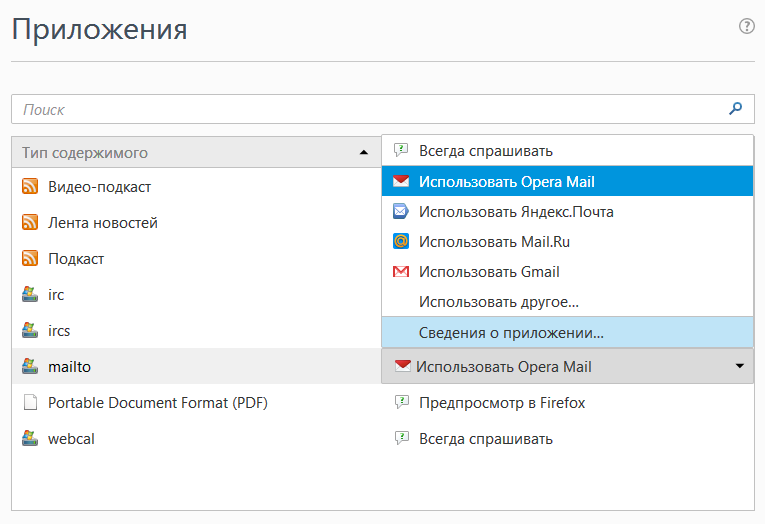Click the Яндекс.Почта envelope icon
765x524 pixels.
pos(401,211)
